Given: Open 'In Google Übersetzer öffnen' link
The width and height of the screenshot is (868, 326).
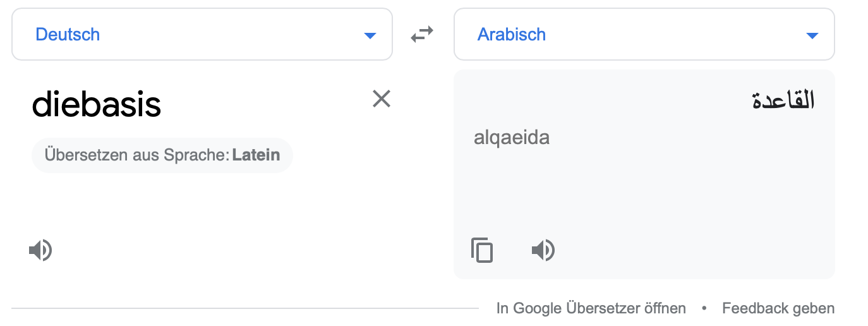Looking at the screenshot, I should [x=591, y=308].
